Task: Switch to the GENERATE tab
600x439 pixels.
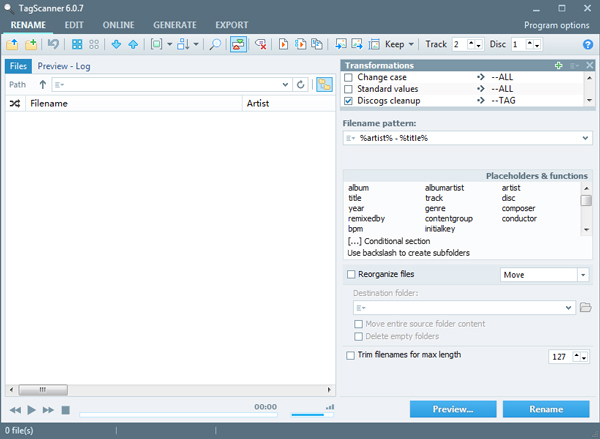Action: [x=175, y=25]
